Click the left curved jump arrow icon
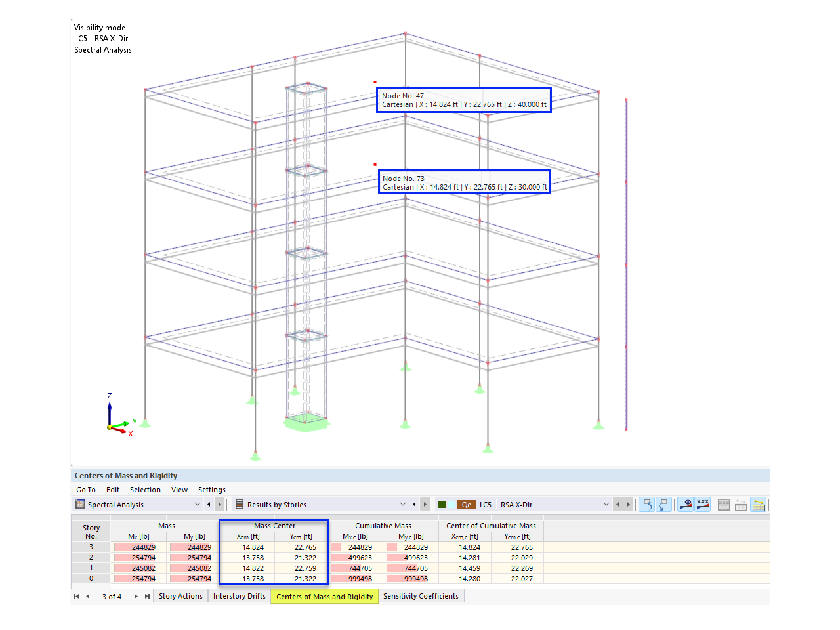The width and height of the screenshot is (840, 630). click(x=648, y=504)
